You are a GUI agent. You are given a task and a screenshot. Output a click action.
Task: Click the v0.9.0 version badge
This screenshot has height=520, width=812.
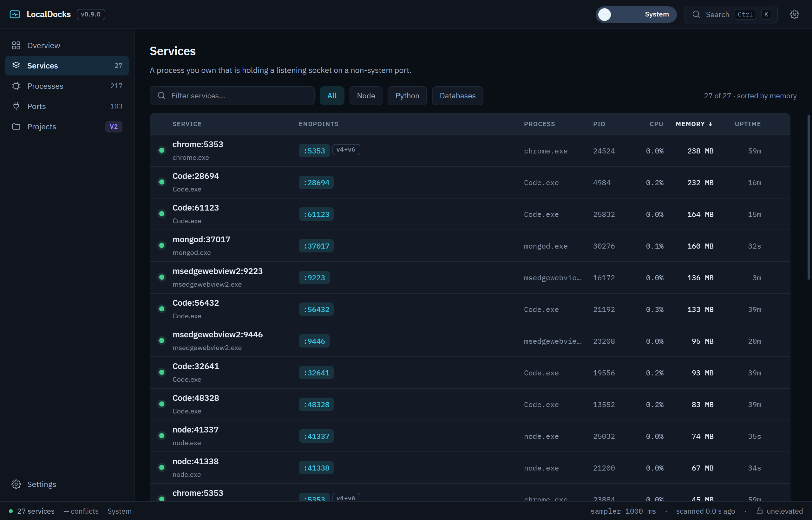(x=91, y=14)
